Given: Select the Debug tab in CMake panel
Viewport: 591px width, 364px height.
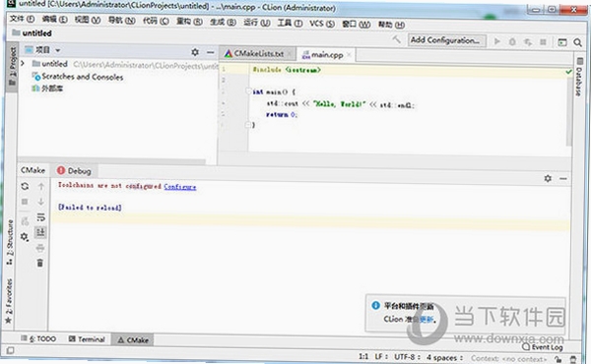Looking at the screenshot, I should click(x=74, y=171).
